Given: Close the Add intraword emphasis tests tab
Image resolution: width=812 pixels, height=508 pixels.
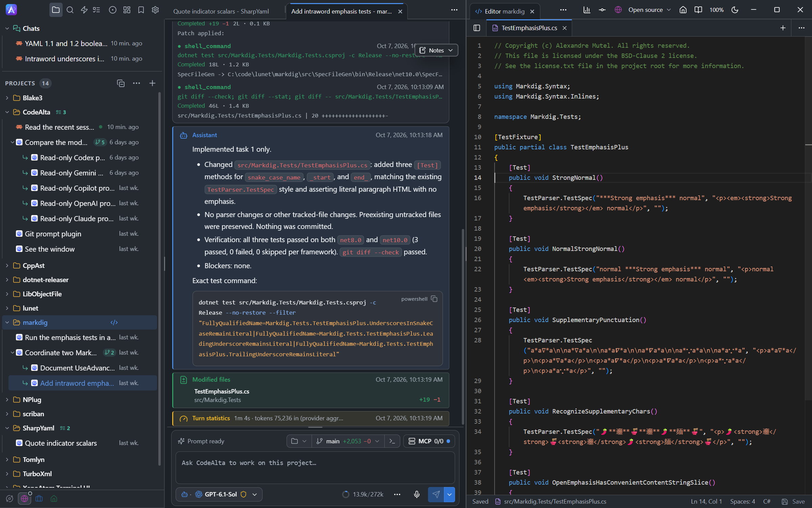Looking at the screenshot, I should pyautogui.click(x=400, y=11).
